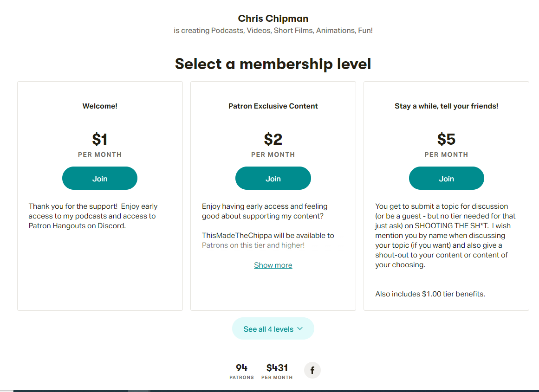Click the Facebook icon
The height and width of the screenshot is (392, 539).
tap(312, 370)
